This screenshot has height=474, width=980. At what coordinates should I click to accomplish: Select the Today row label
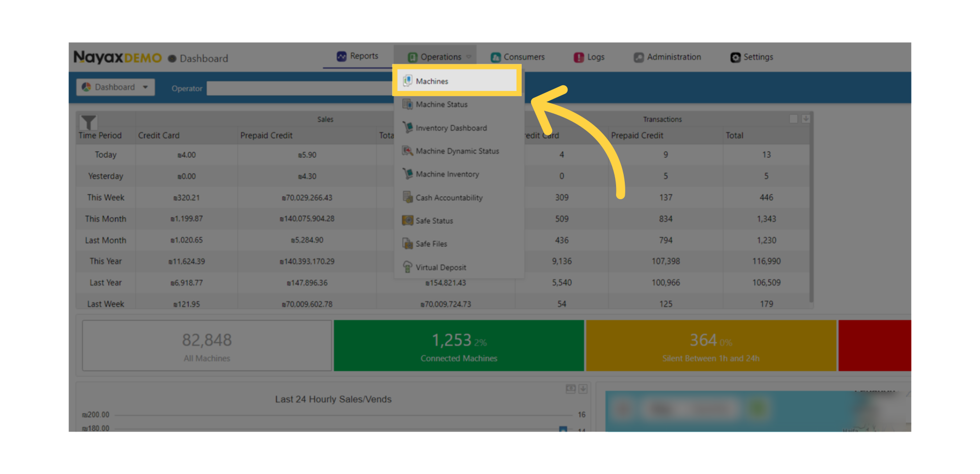[x=106, y=155]
